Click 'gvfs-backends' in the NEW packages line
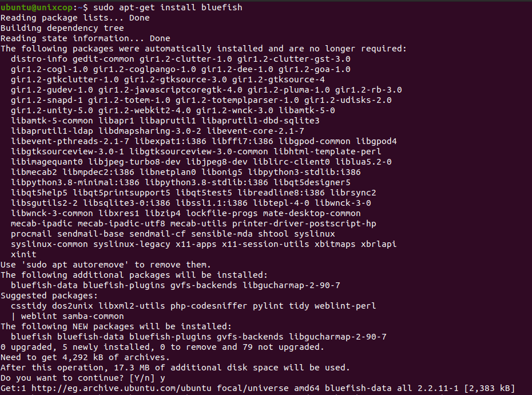532x395 pixels. [250, 337]
